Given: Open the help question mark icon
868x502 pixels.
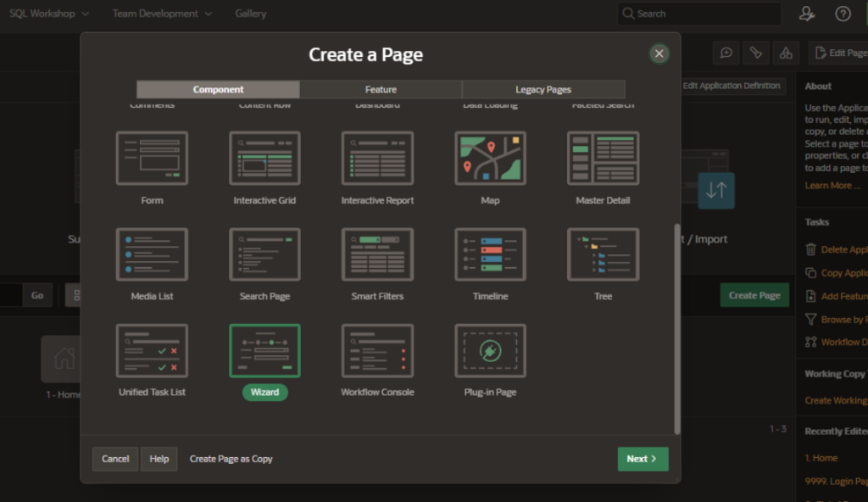Looking at the screenshot, I should (843, 14).
